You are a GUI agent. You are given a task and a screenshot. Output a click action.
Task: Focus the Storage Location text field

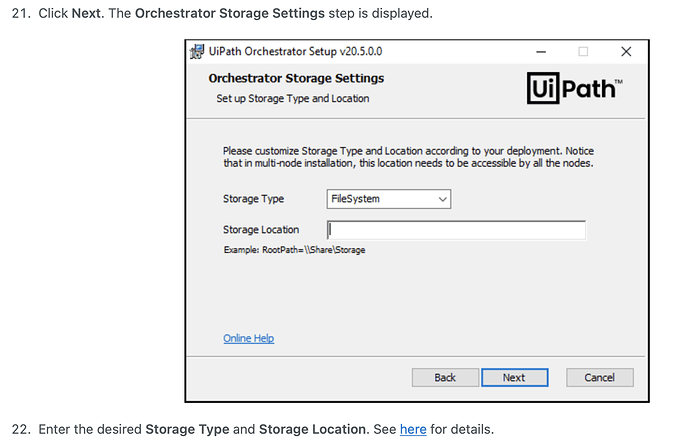456,230
